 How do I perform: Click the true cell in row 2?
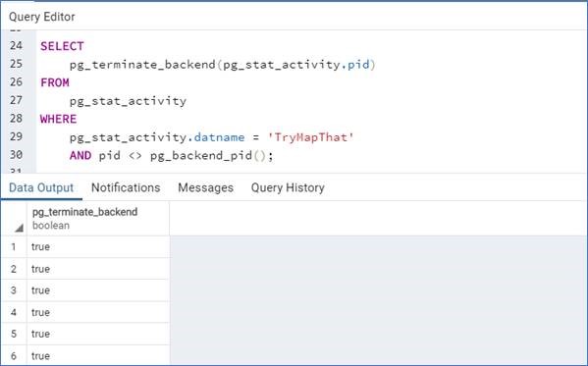pyautogui.click(x=98, y=269)
